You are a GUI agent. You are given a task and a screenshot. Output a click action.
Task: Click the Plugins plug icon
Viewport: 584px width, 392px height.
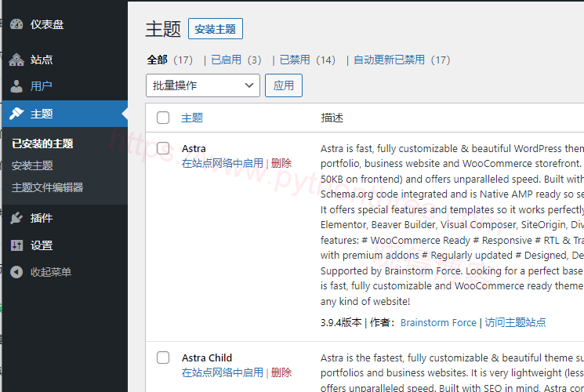pos(16,218)
